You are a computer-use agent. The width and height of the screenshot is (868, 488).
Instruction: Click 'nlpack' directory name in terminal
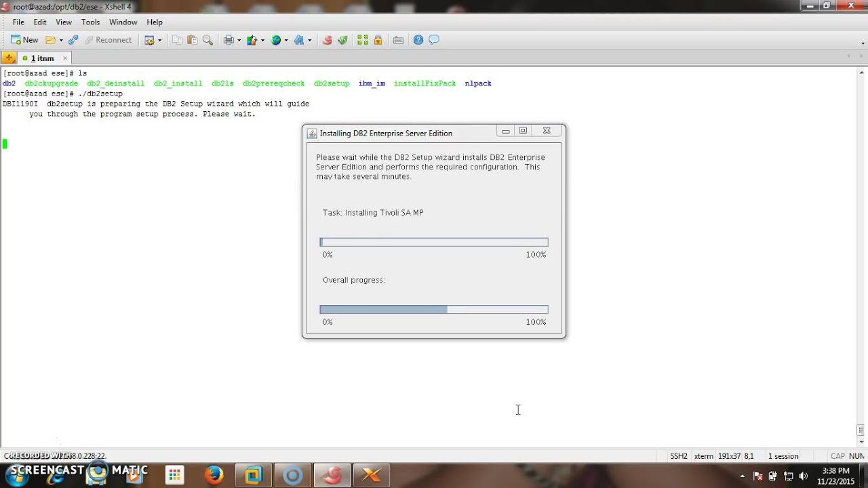[x=478, y=83]
